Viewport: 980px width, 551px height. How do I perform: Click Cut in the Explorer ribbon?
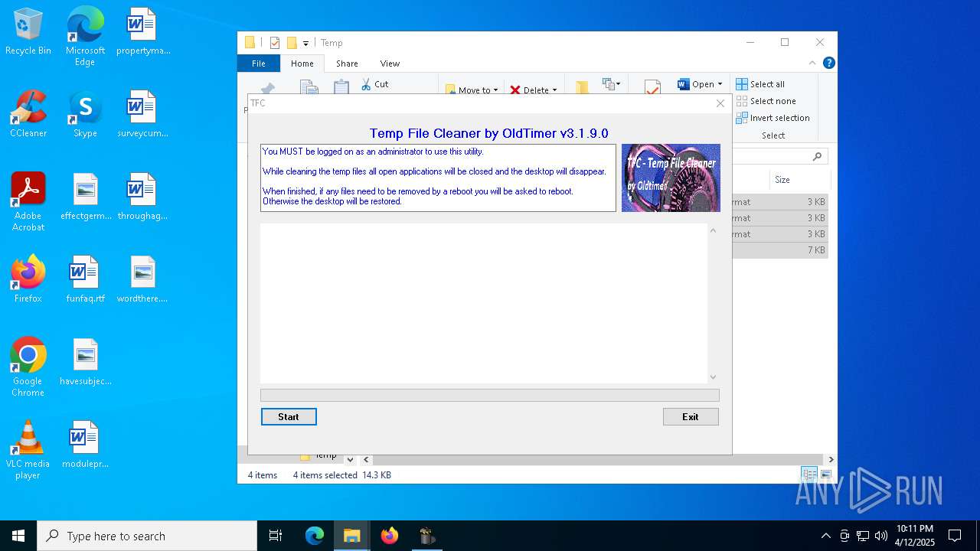tap(374, 84)
